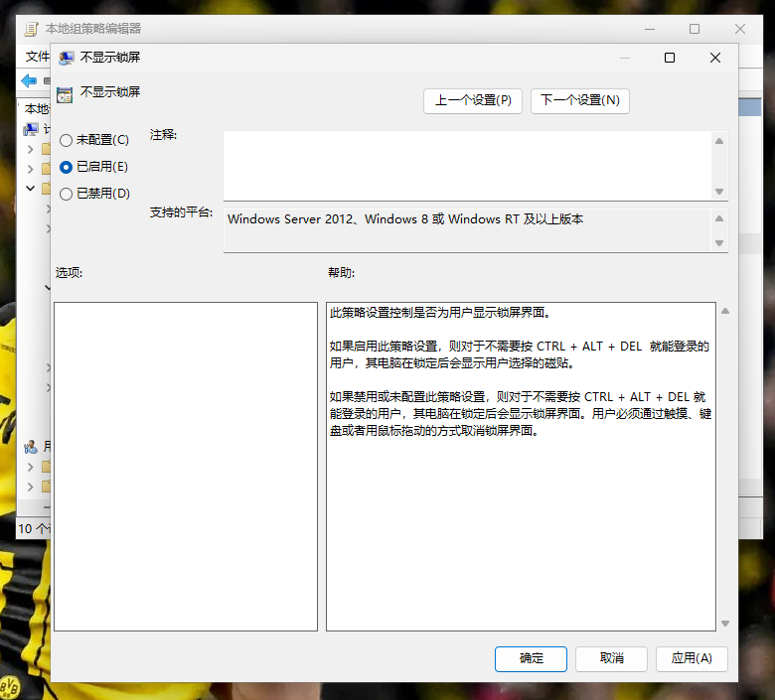The image size is (775, 700).
Task: Collapse third expanded folder node in tree
Action: [31, 189]
